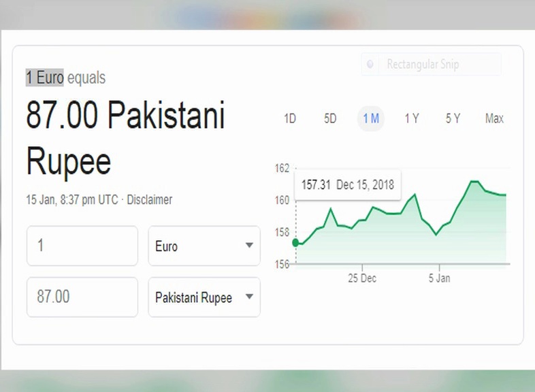
Task: Click the snip mode circle icon
Action: tap(370, 64)
